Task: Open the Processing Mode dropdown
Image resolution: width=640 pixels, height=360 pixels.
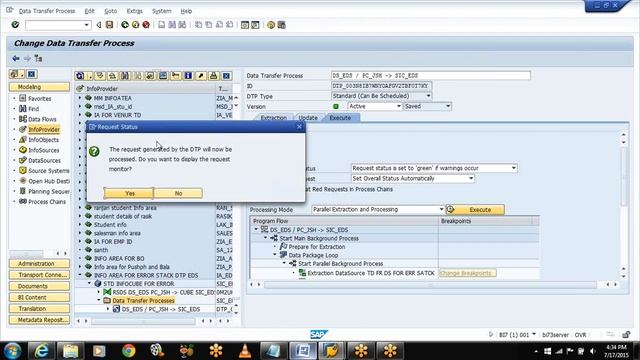Action: (441, 209)
